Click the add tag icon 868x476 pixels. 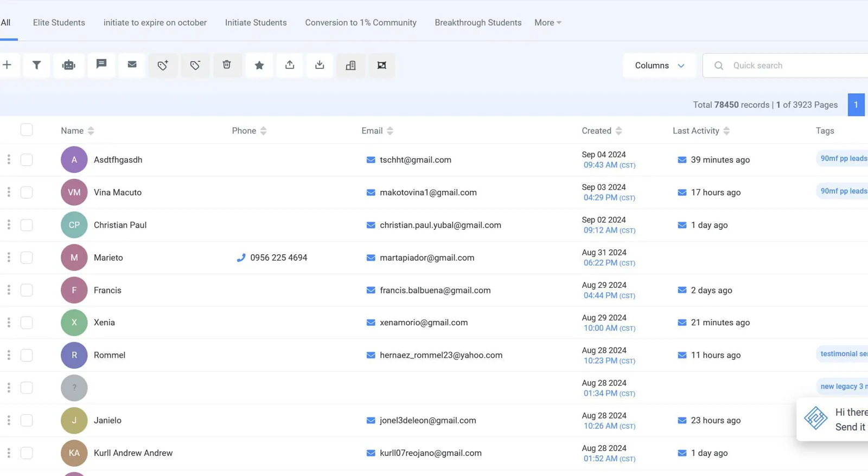[x=163, y=65]
